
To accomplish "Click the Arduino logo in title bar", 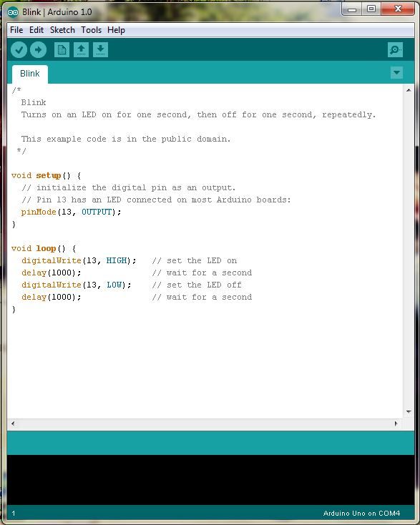I will pos(13,12).
